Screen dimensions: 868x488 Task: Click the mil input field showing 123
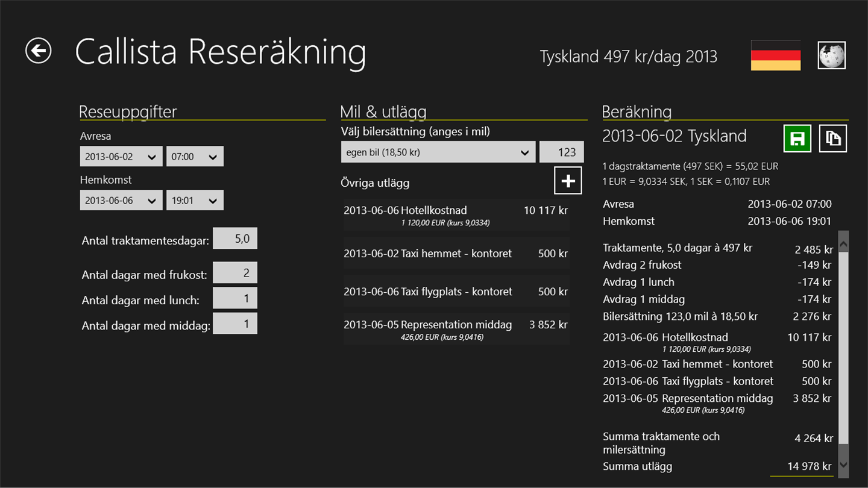[x=562, y=152]
